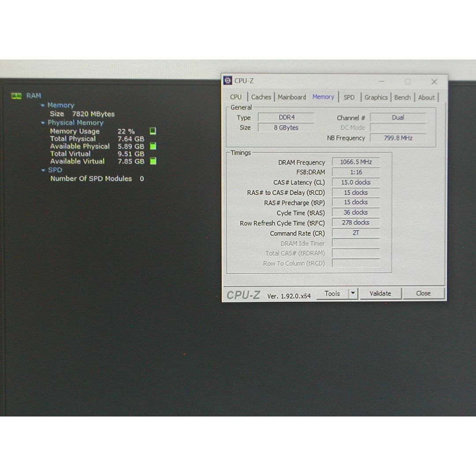The height and width of the screenshot is (476, 476).
Task: Click the Memory Usage 22 % indicator bar
Action: (153, 131)
